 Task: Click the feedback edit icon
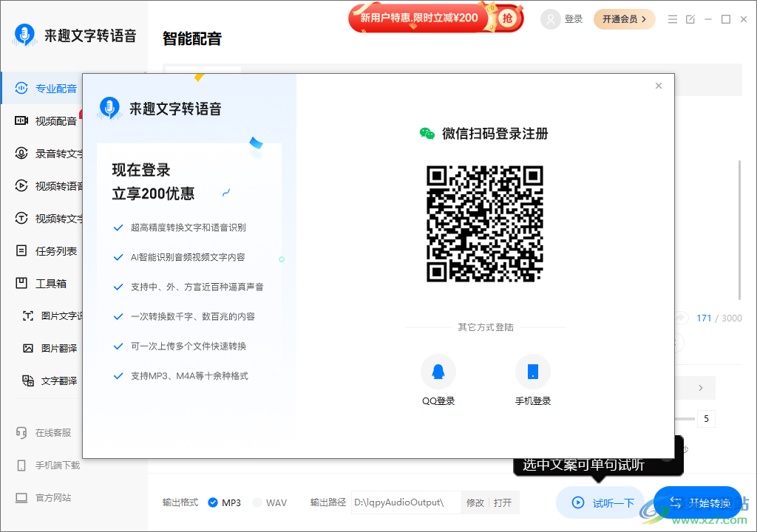coord(690,19)
